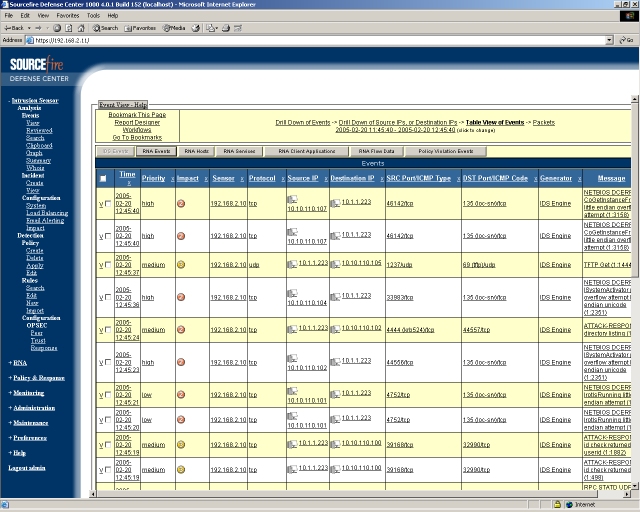Refresh the page with the Refresh icon
This screenshot has width=640, height=512.
tap(69, 28)
